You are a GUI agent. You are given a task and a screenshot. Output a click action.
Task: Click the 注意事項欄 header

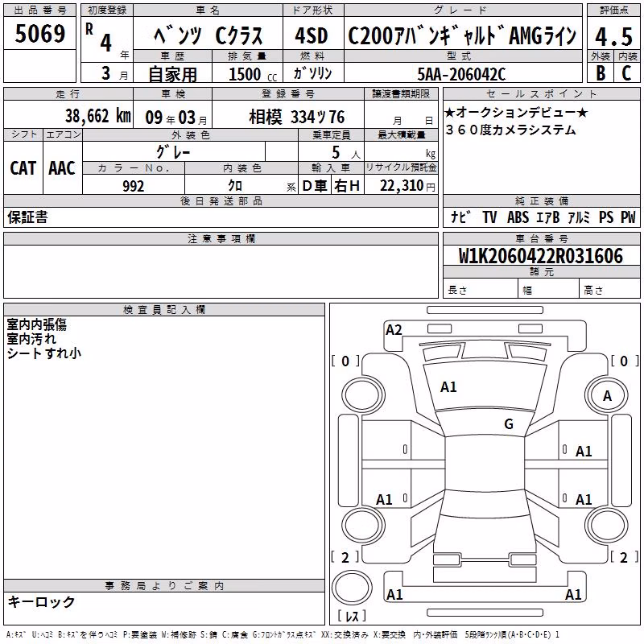tap(221, 238)
